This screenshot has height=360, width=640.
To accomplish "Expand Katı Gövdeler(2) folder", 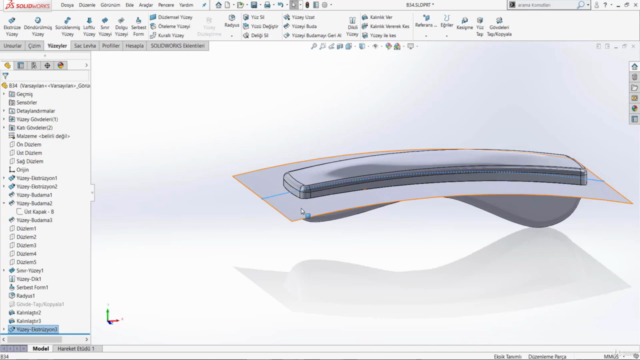I will point(4,128).
